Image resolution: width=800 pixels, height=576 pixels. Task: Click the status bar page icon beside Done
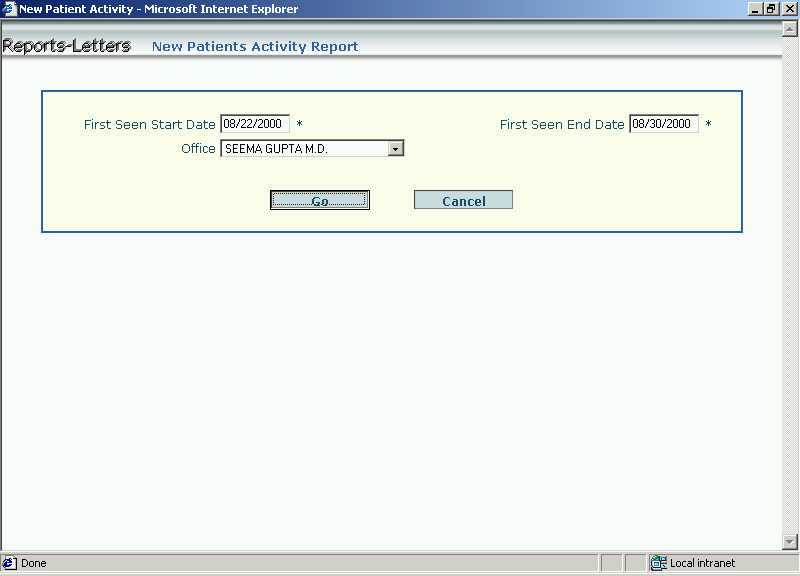click(9, 563)
